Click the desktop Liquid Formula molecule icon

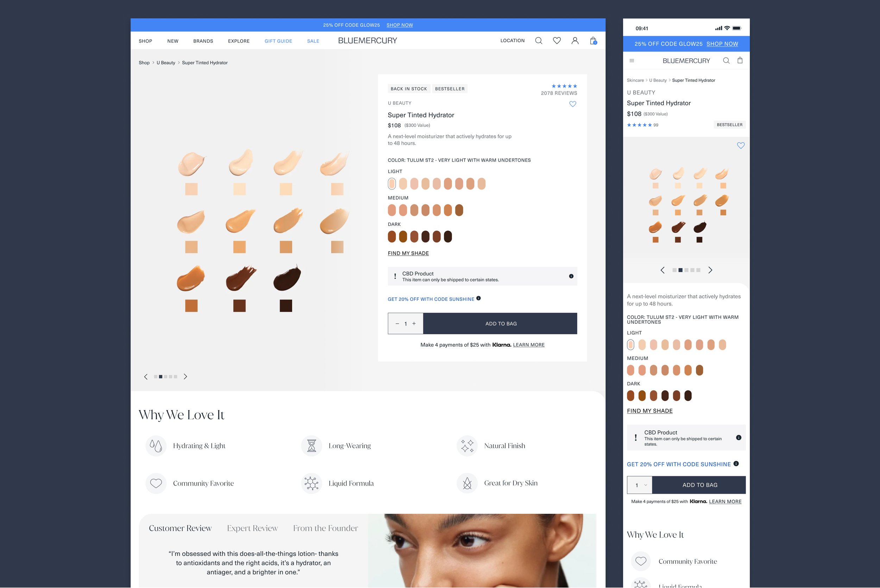tap(311, 483)
